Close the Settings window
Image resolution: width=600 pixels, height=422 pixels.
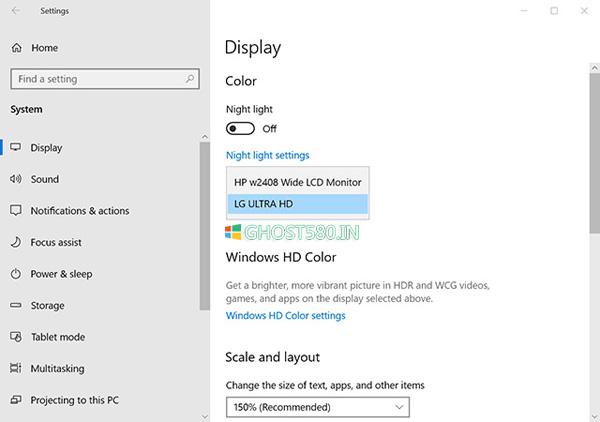click(x=584, y=11)
